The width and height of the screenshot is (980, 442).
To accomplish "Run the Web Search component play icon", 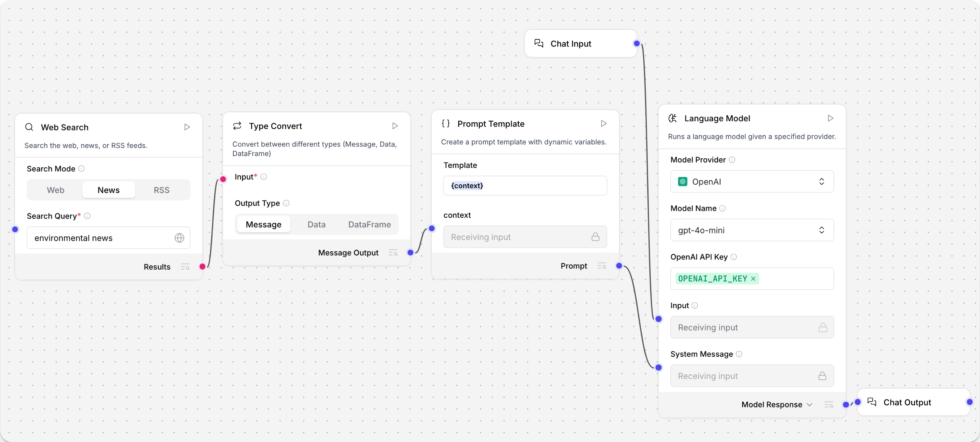I will [x=187, y=127].
